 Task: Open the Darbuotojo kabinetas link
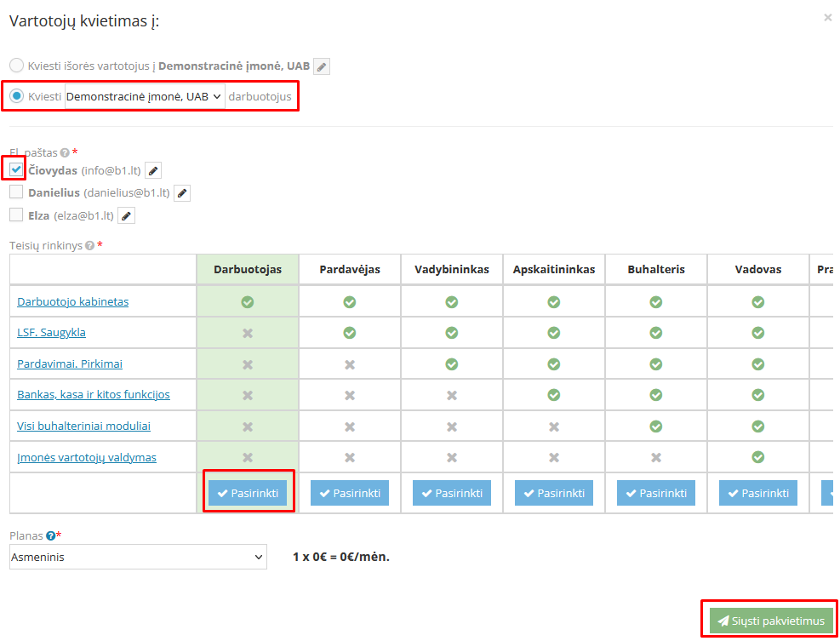tap(73, 302)
